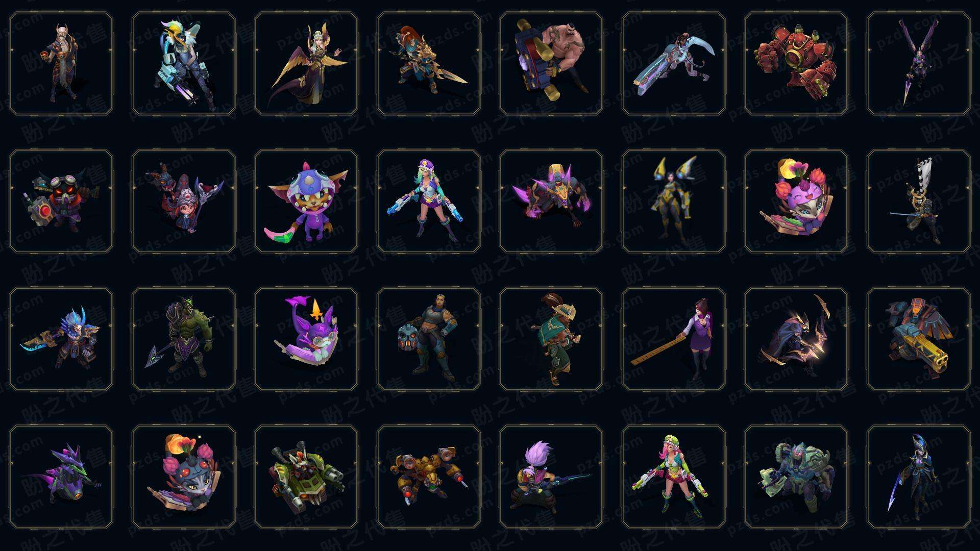
Task: Choose the goggled bomber with red eyes
Action: click(61, 201)
